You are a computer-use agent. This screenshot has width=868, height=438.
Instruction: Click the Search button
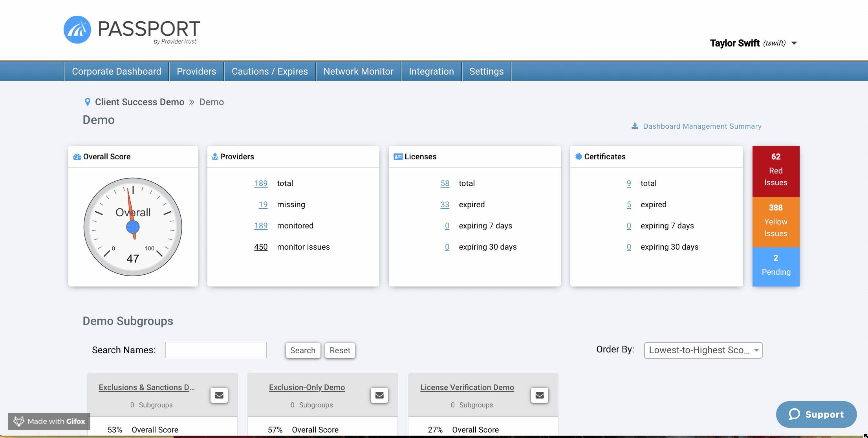pyautogui.click(x=303, y=350)
